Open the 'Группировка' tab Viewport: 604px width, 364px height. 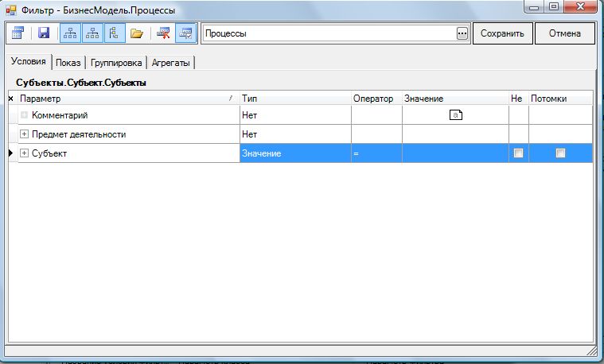[116, 63]
